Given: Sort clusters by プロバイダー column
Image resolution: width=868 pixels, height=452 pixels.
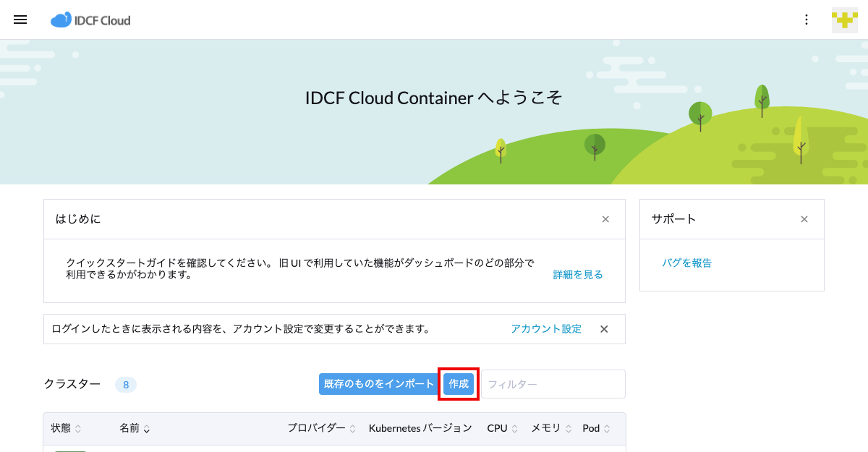Looking at the screenshot, I should point(322,428).
